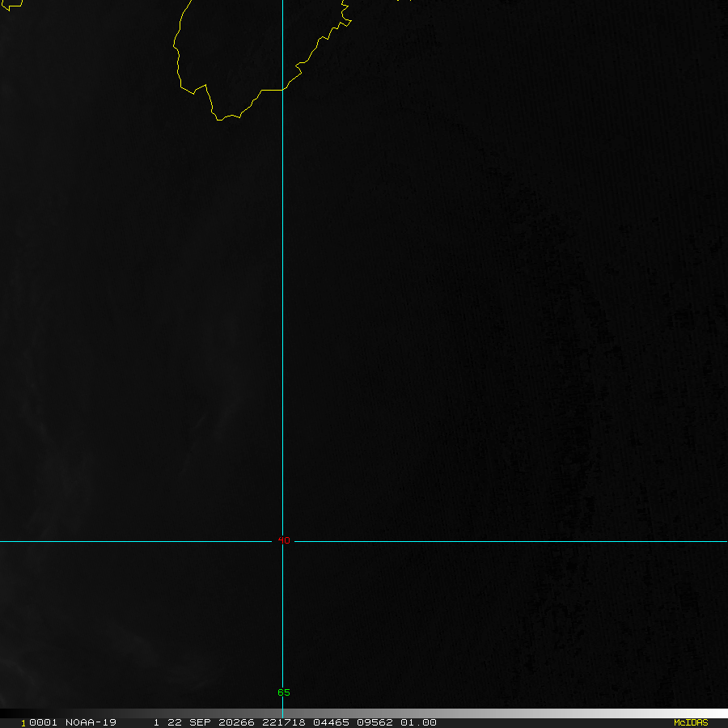Click the red latitude label 40

click(284, 540)
